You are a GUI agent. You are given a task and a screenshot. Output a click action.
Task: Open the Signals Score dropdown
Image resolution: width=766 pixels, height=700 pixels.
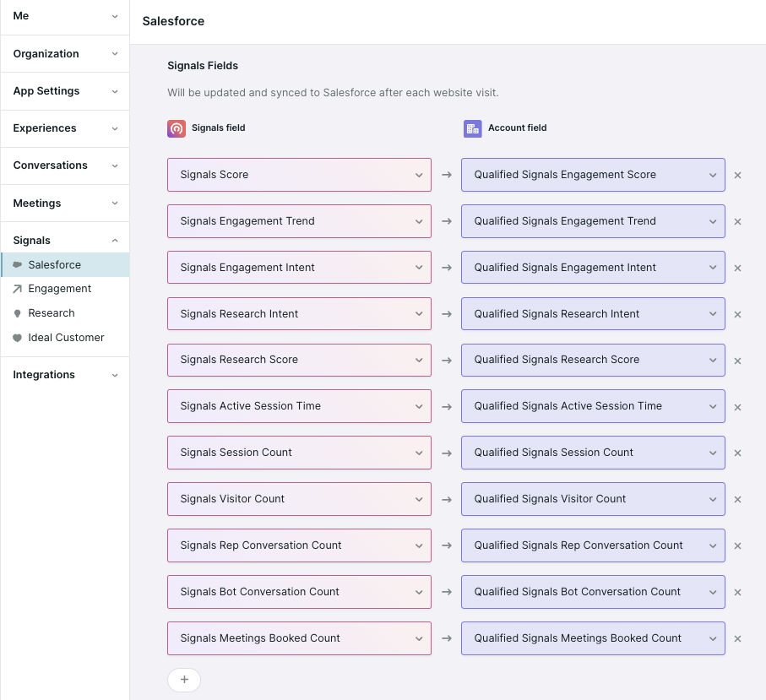pyautogui.click(x=299, y=175)
